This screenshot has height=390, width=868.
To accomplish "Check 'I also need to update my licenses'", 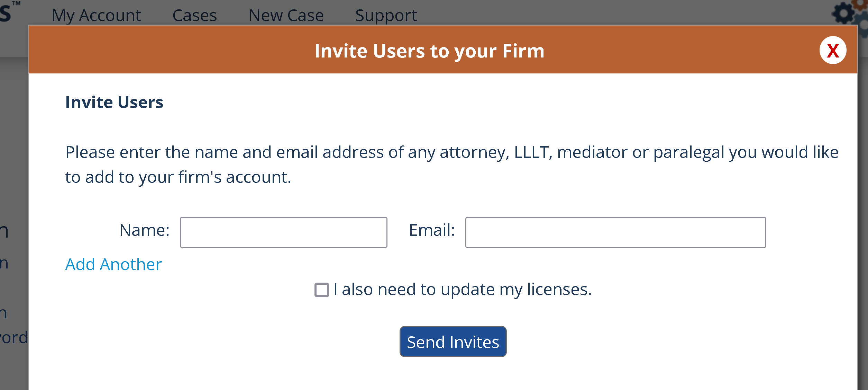I will (321, 290).
